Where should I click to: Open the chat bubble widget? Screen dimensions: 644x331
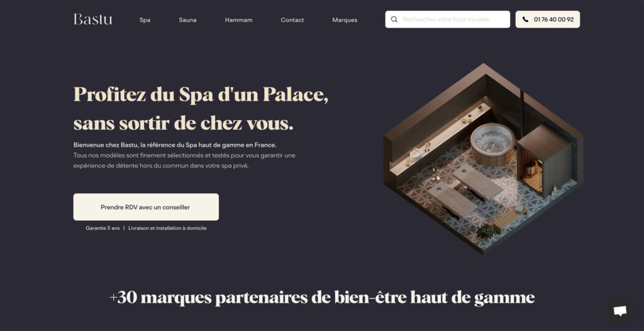click(619, 311)
